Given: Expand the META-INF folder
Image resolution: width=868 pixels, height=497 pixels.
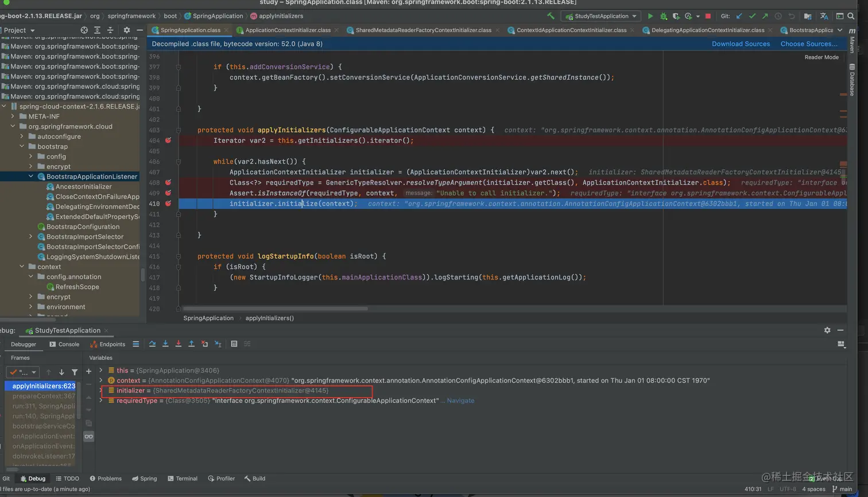Looking at the screenshot, I should 13,116.
